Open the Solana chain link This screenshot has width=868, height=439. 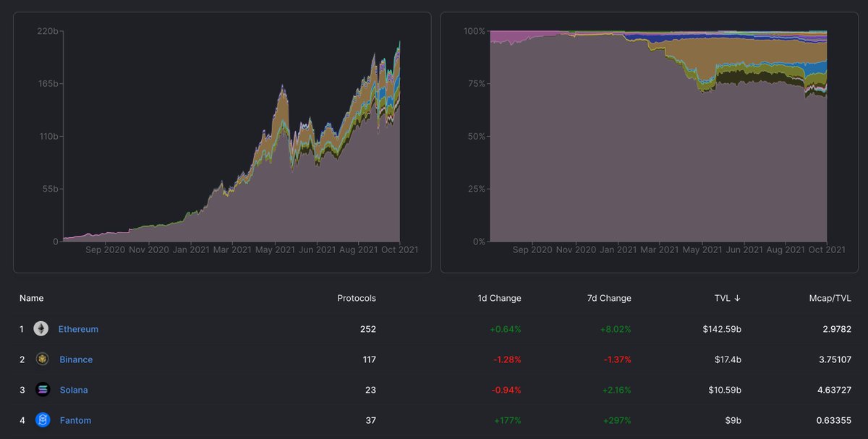coord(74,390)
